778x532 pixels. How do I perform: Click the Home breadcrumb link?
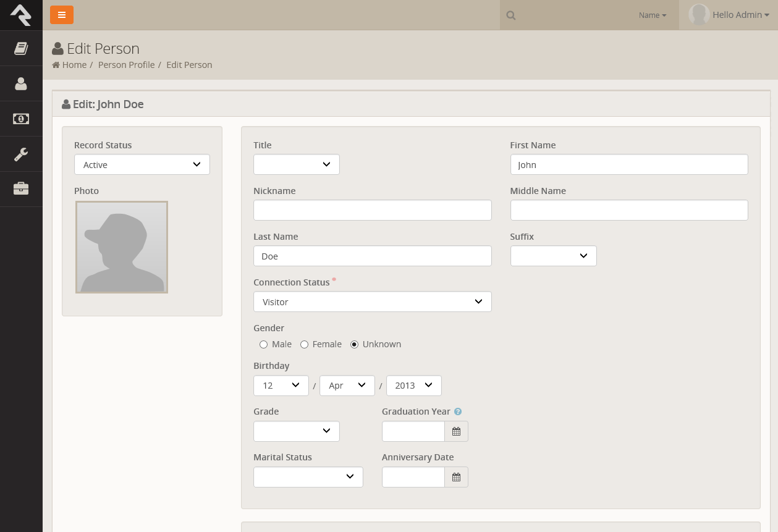pyautogui.click(x=74, y=65)
